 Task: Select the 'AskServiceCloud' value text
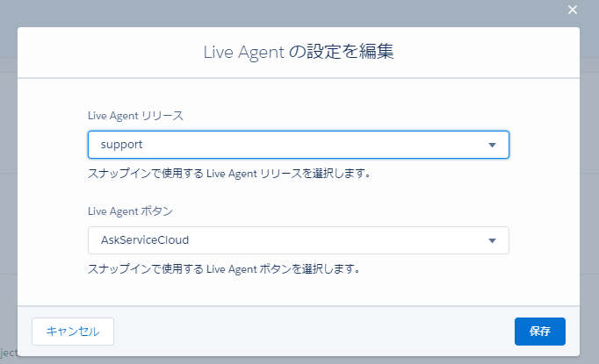coord(145,240)
